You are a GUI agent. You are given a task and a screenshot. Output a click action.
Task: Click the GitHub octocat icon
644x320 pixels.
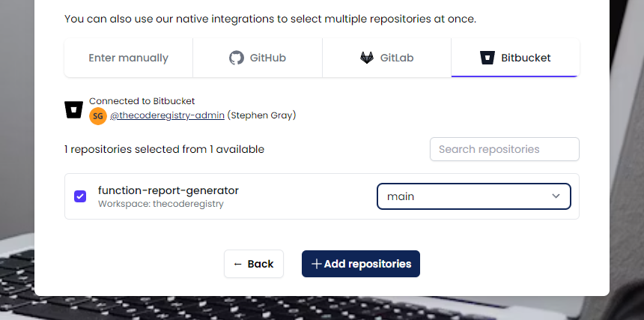pyautogui.click(x=236, y=58)
